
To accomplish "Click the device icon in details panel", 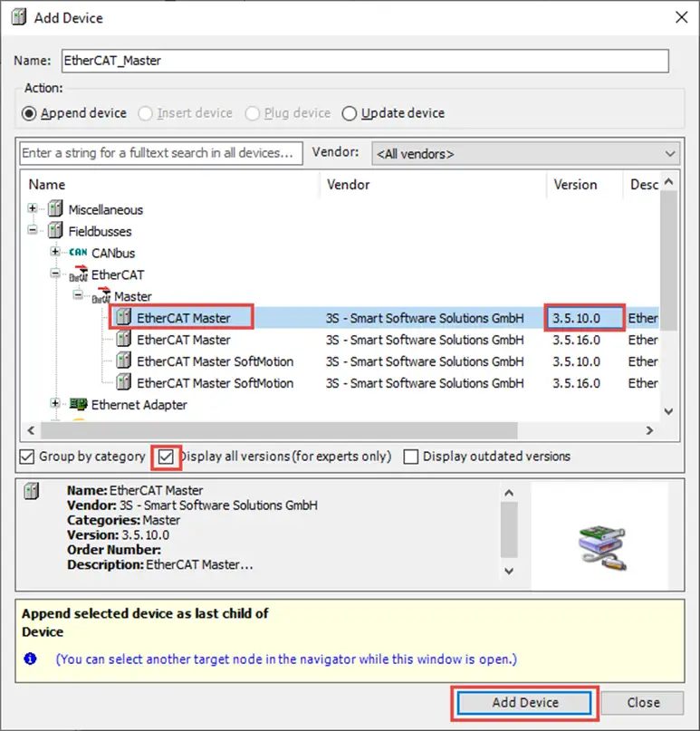I will click(x=32, y=491).
